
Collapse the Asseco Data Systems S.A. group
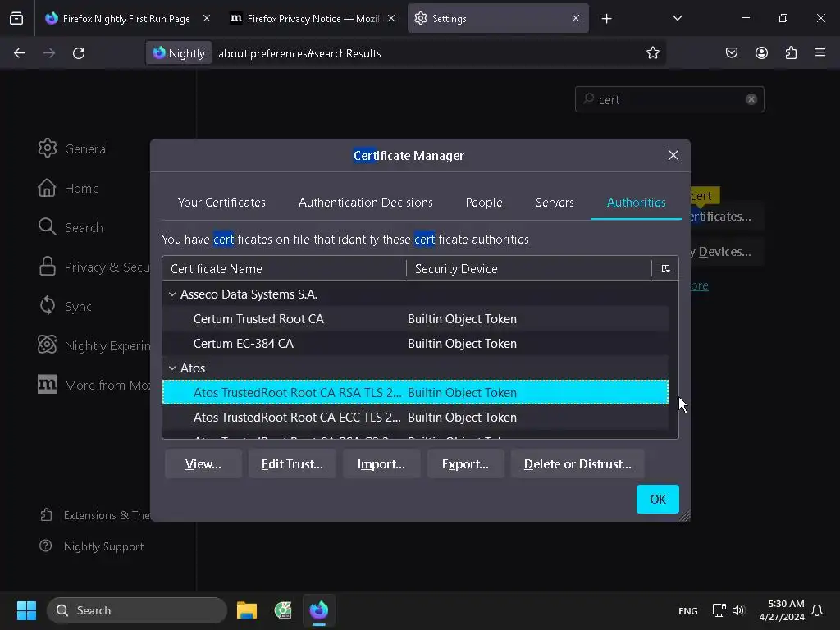[172, 294]
